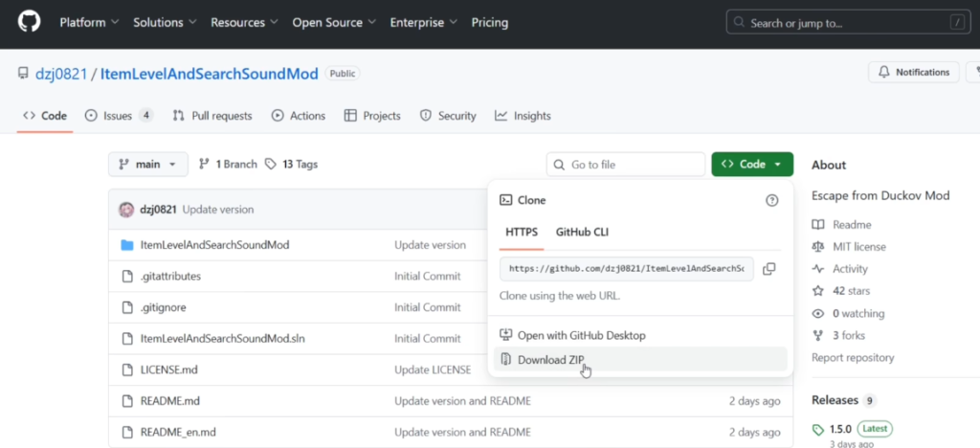Collapse the green Code dropdown button
Screen dimensions: 980x448
(x=751, y=165)
